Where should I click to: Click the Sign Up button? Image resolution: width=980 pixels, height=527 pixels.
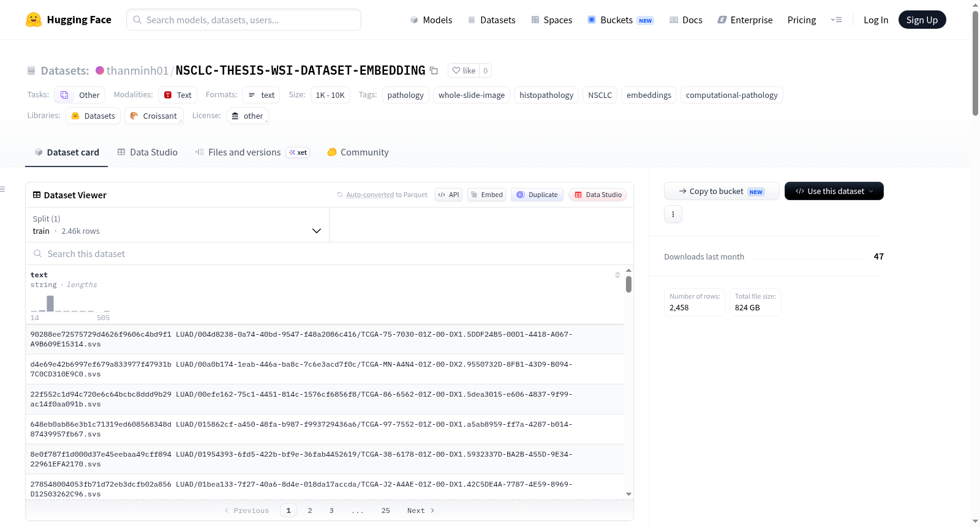click(922, 20)
